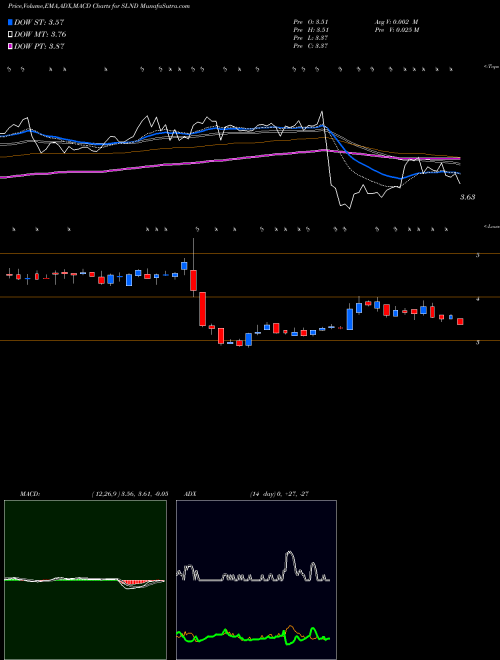Select the 'DOW ST: 3.57' legend label
This screenshot has width=500, height=660.
(x=39, y=22)
